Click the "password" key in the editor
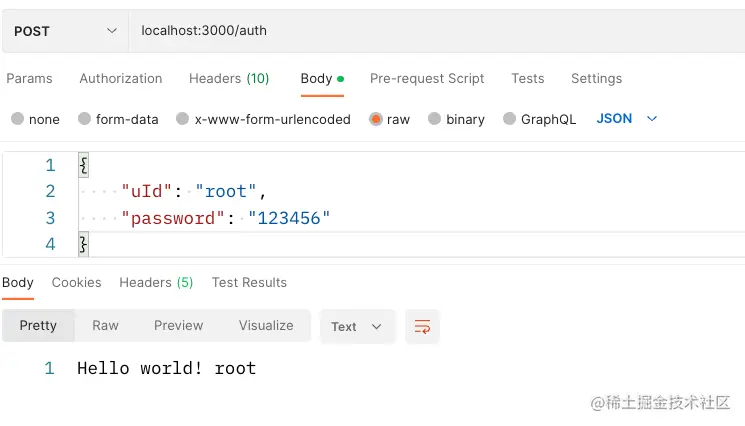Image resolution: width=745 pixels, height=426 pixels. (x=172, y=218)
